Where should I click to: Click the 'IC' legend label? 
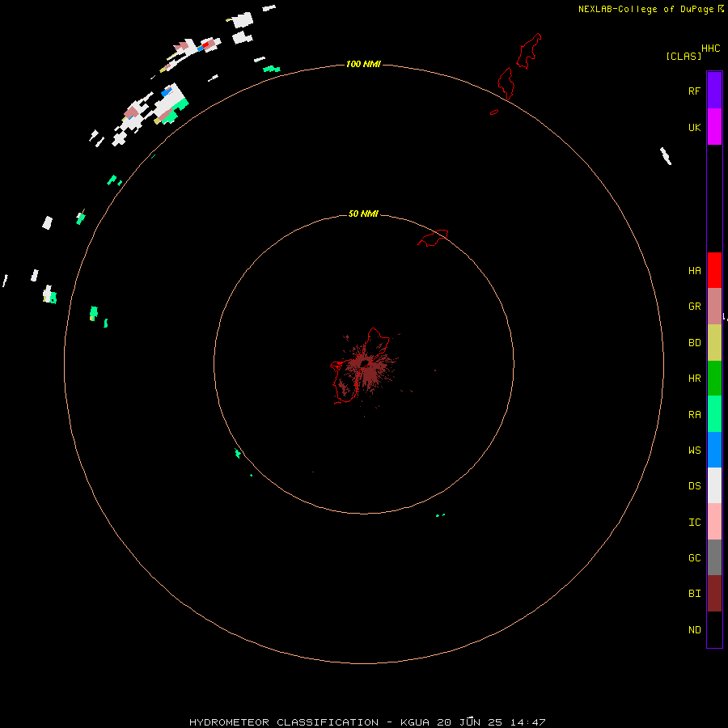[695, 523]
